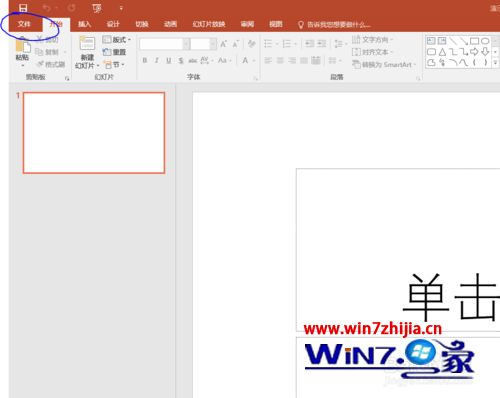Open the 剪贴板 (Clipboard) dialog launcher

pyautogui.click(x=67, y=78)
